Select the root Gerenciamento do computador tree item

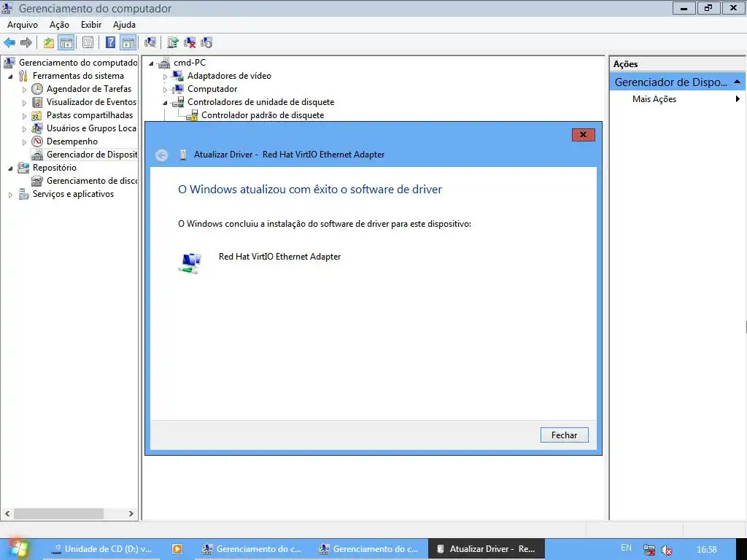[78, 63]
